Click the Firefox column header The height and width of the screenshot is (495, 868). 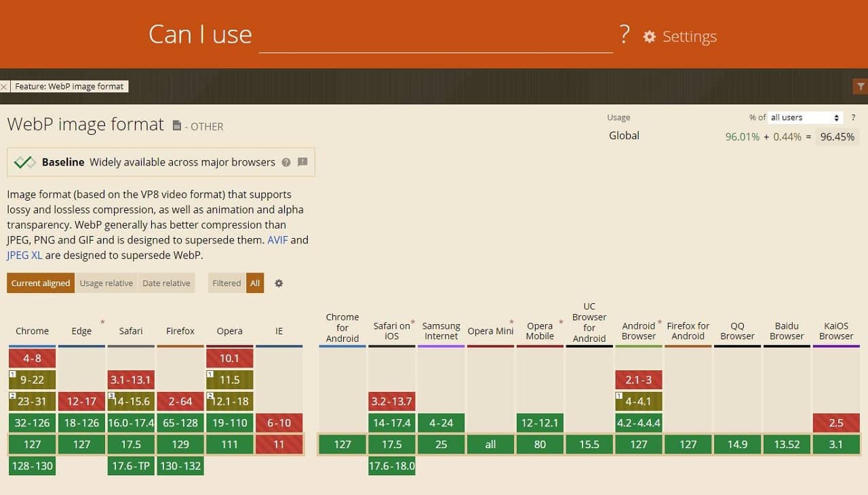click(x=180, y=331)
